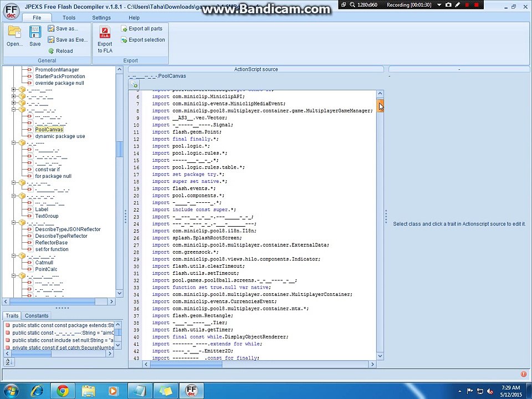This screenshot has height=399, width=532.
Task: Collapse the package containing PoolCanvas
Action: coord(13,110)
